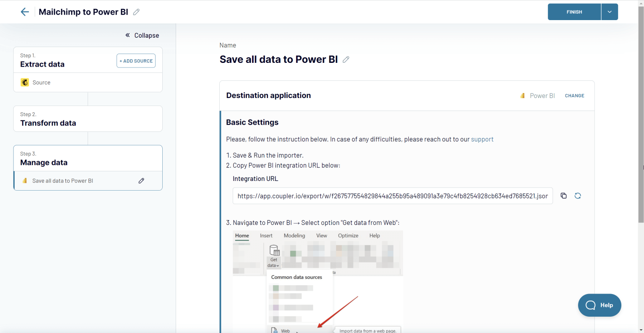Viewport: 644px width, 333px height.
Task: Click the back arrow to leave the flow
Action: pyautogui.click(x=25, y=12)
